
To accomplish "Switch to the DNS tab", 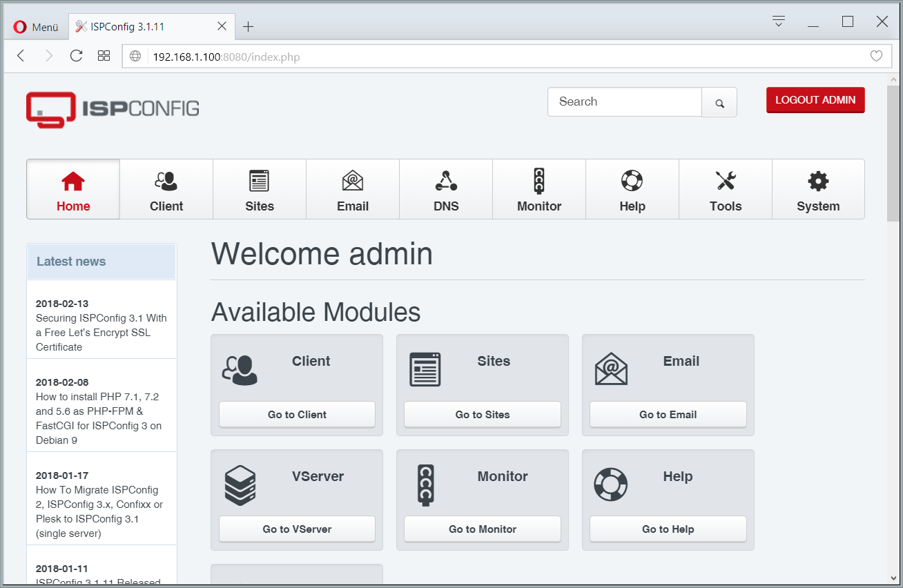I will coord(446,189).
